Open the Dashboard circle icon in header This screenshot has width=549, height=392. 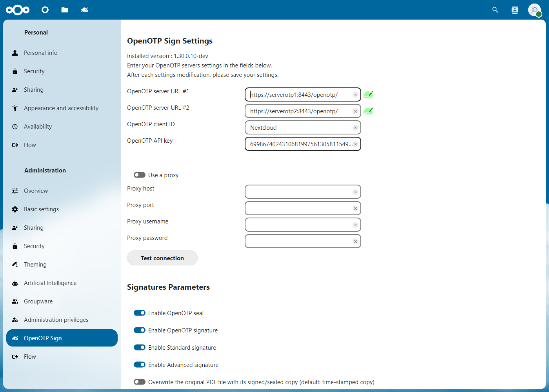tap(45, 10)
